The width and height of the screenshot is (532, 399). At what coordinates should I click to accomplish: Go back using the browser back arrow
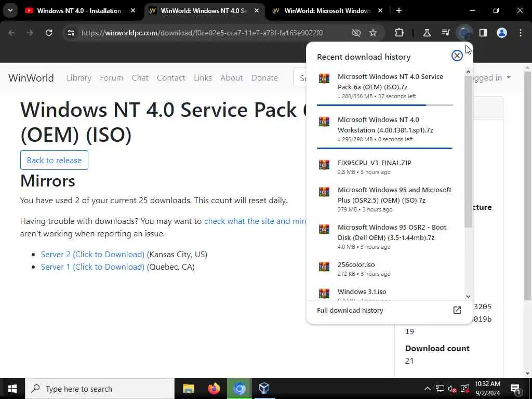pyautogui.click(x=11, y=33)
